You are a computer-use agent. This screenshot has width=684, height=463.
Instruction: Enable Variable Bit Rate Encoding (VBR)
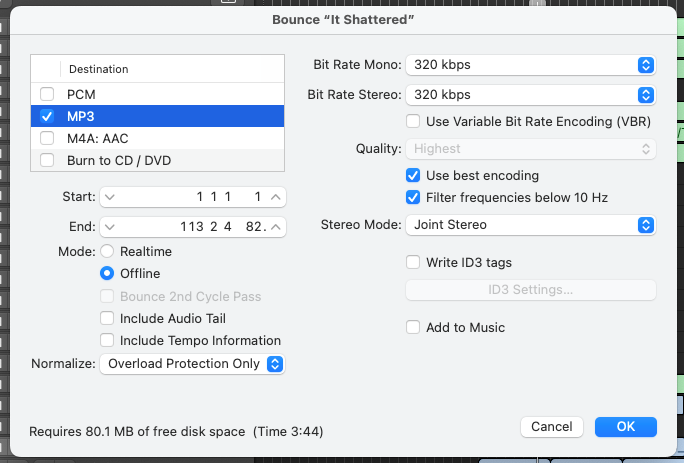413,121
